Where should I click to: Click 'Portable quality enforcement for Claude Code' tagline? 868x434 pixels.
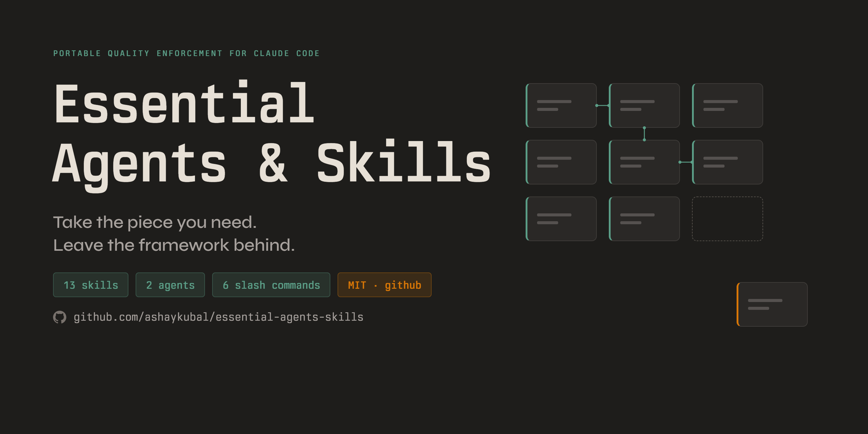186,53
